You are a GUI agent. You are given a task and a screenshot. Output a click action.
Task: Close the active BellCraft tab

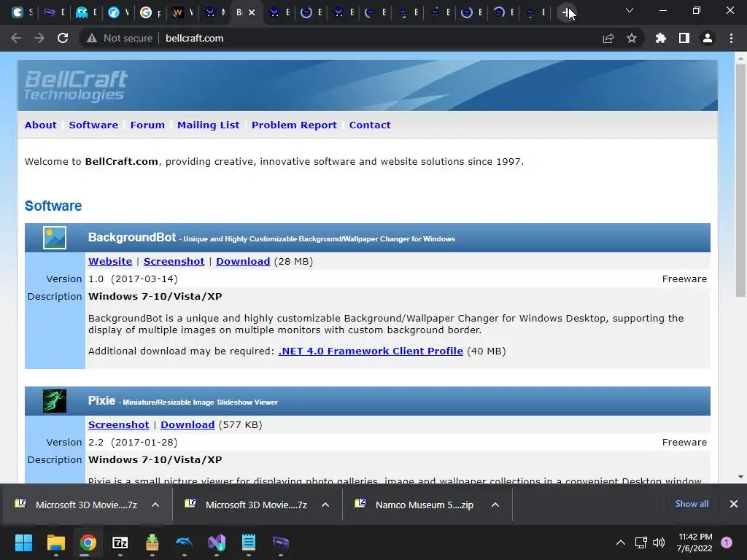(x=252, y=12)
